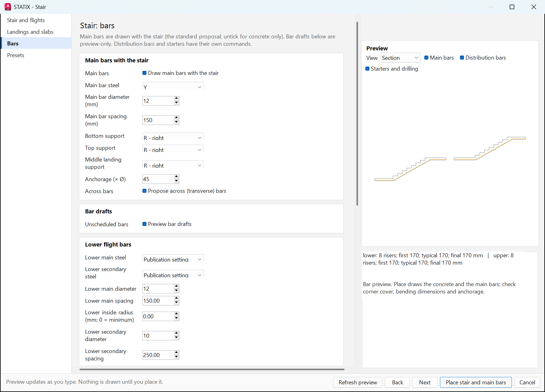
Task: Open the preview View dropdown
Action: (x=401, y=58)
